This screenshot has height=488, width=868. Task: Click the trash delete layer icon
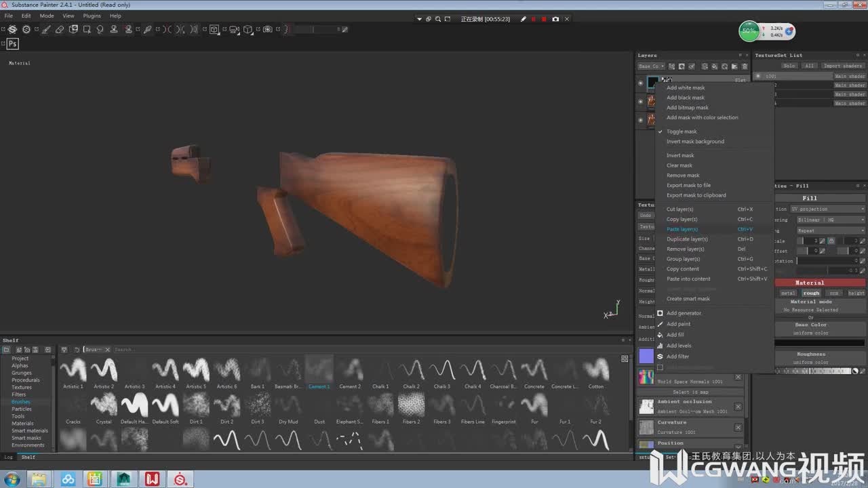[x=745, y=66]
